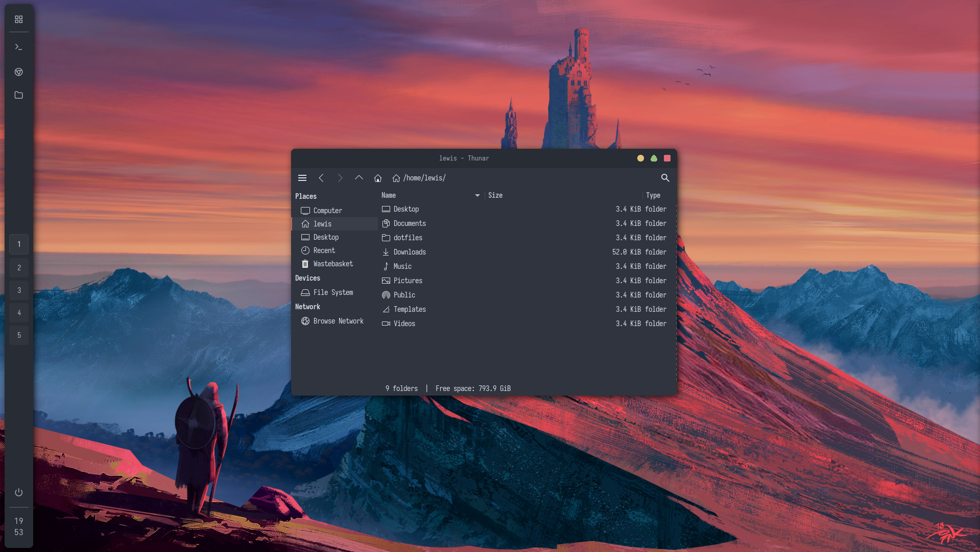The image size is (980, 552).
Task: Toggle sort order arrow in Name header
Action: pos(477,195)
